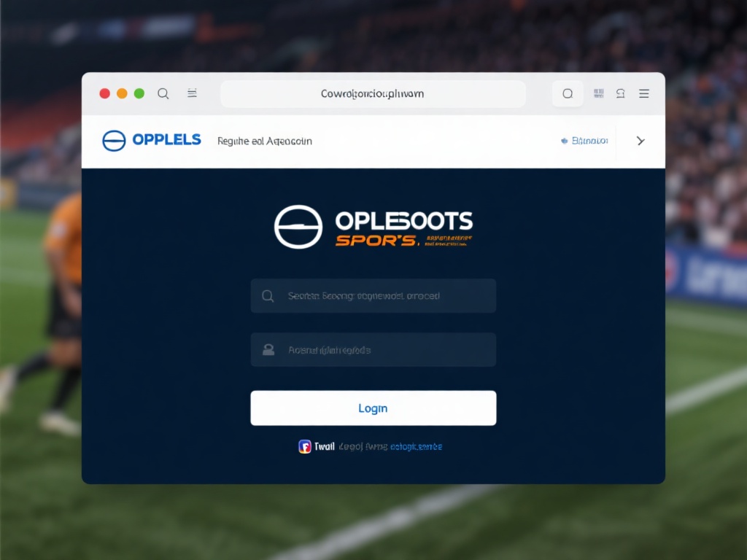Click the magnifier icon in first input field

pos(268,296)
